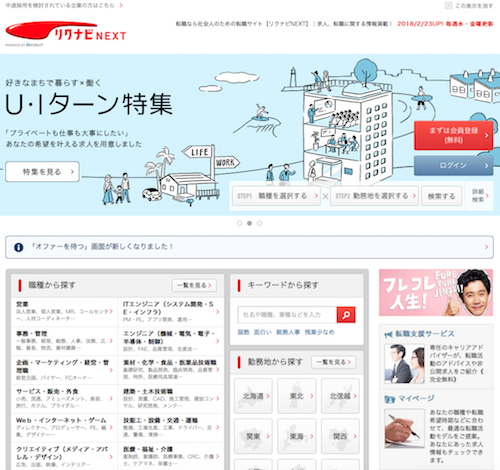Click the リクナビNEXT logo
The image size is (500, 470).
tap(66, 33)
